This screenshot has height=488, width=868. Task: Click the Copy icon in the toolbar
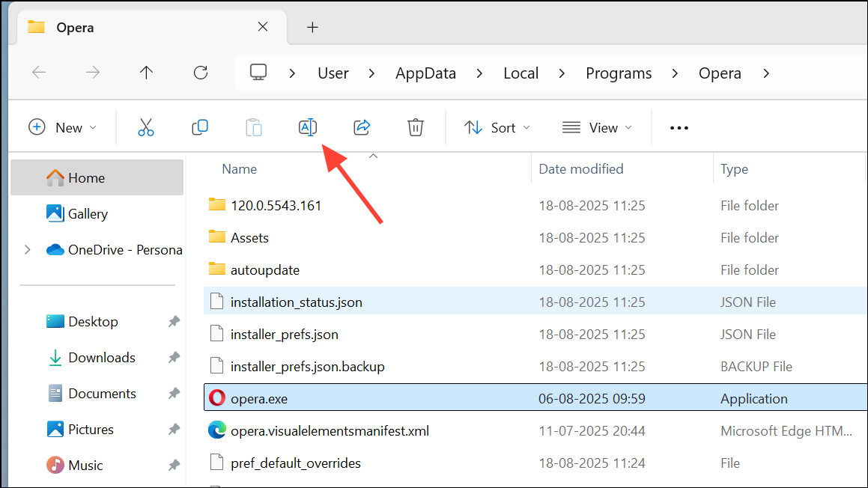(200, 127)
